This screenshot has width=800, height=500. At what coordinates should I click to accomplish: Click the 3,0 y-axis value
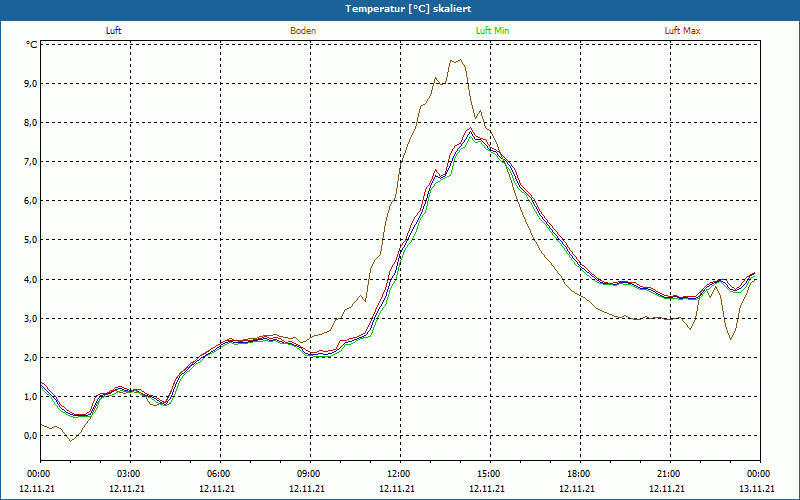point(32,319)
